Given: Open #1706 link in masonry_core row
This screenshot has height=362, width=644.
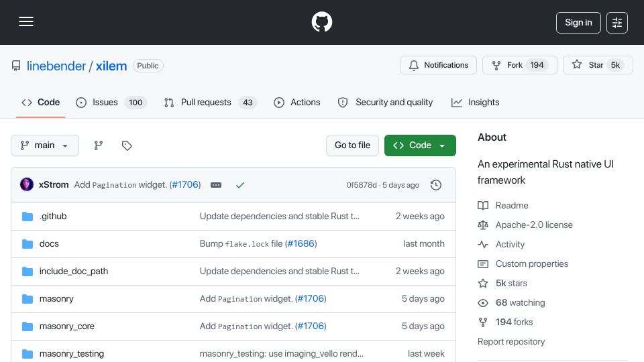Looking at the screenshot, I should tap(311, 326).
